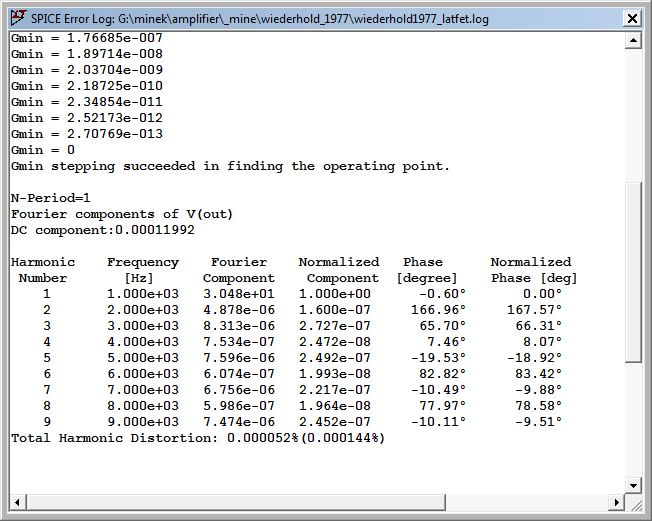The width and height of the screenshot is (652, 521).
Task: Click the 'N-Period=1' line
Action: [51, 198]
